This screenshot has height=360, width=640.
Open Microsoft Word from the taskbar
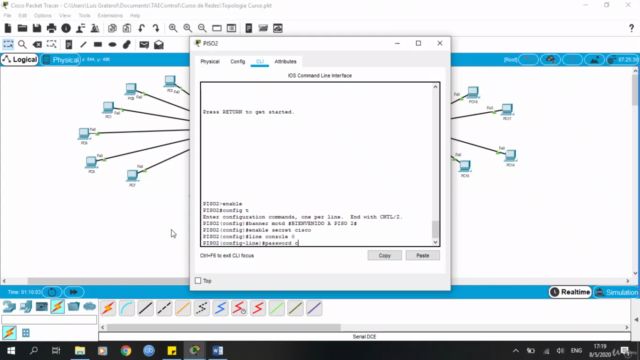click(218, 351)
